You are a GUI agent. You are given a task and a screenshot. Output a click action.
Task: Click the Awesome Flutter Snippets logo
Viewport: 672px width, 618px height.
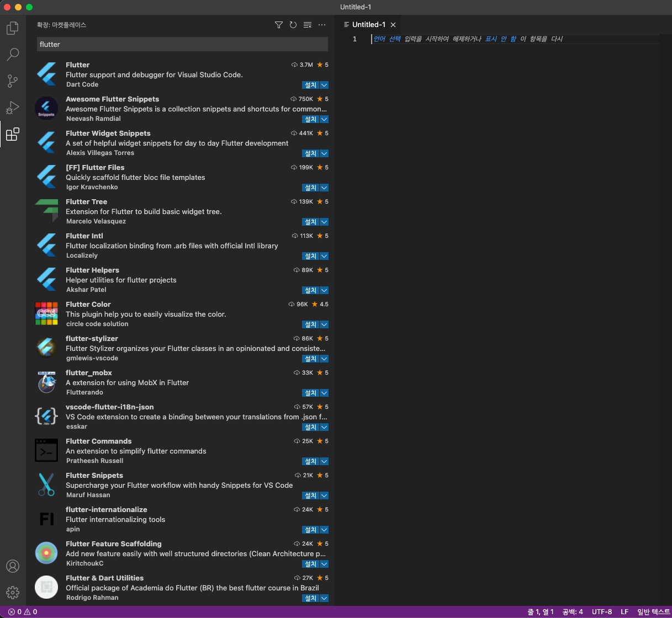tap(46, 108)
